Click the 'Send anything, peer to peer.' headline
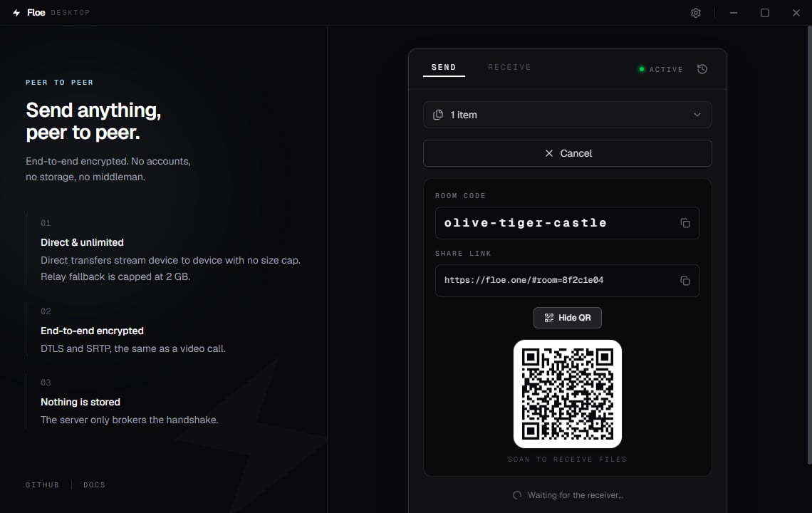The height and width of the screenshot is (513, 812). pos(93,121)
